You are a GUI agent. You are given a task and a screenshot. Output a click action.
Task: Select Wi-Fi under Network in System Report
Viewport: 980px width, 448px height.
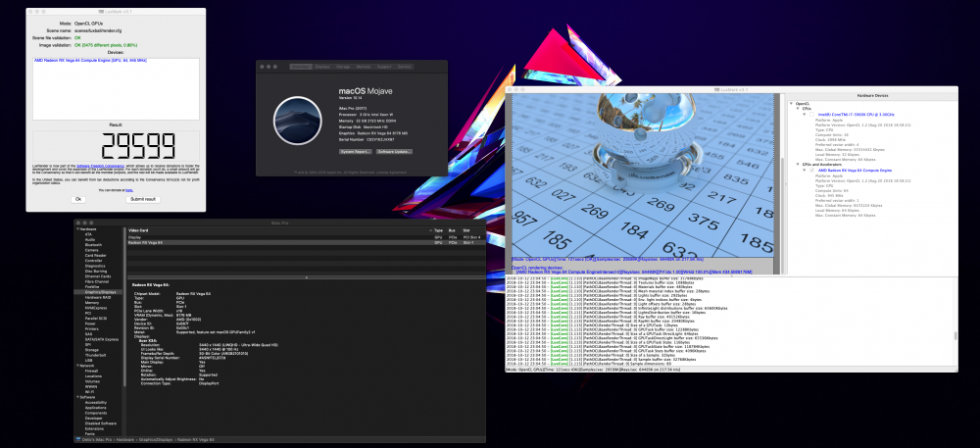[89, 392]
